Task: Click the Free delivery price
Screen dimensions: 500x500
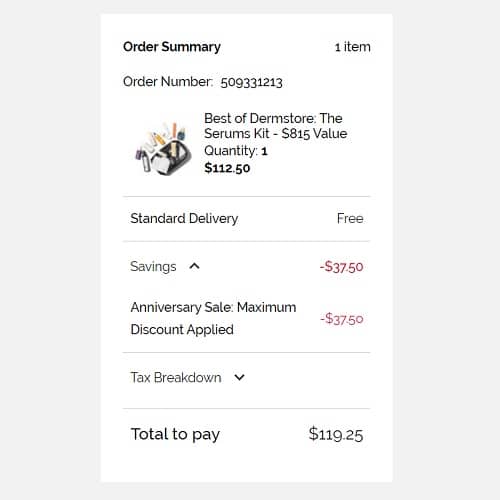Action: (x=350, y=218)
